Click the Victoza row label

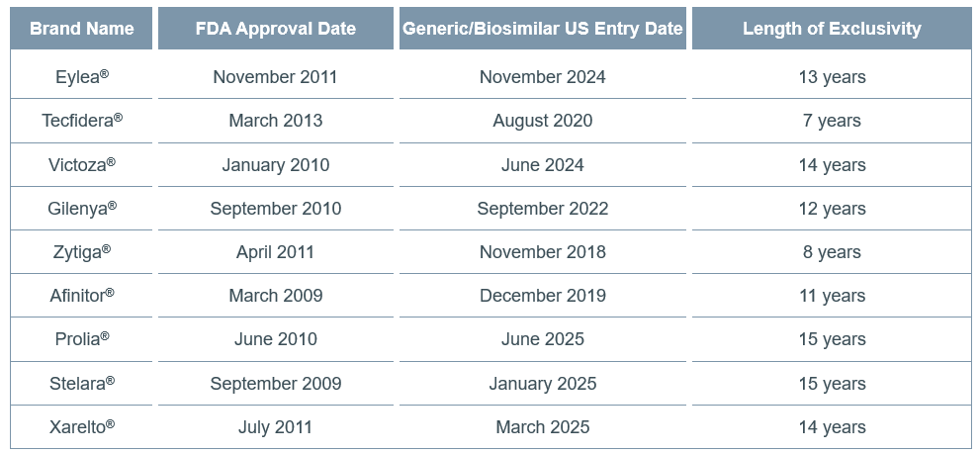pyautogui.click(x=81, y=164)
